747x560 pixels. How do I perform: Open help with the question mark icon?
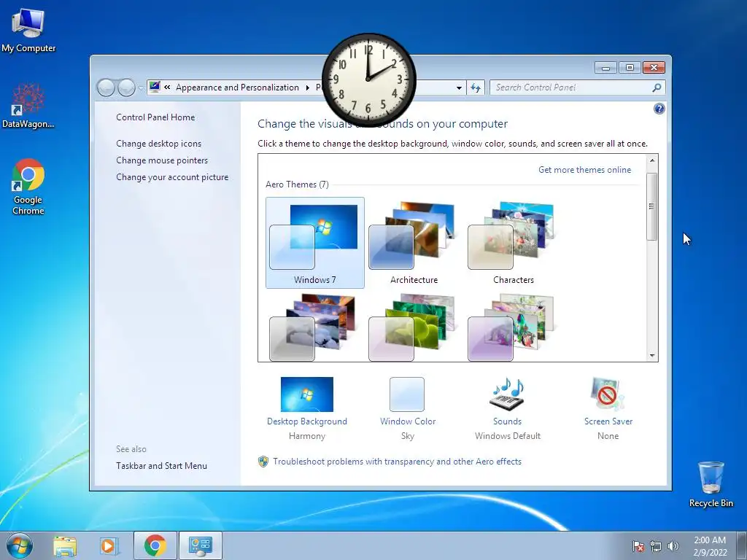tap(659, 109)
